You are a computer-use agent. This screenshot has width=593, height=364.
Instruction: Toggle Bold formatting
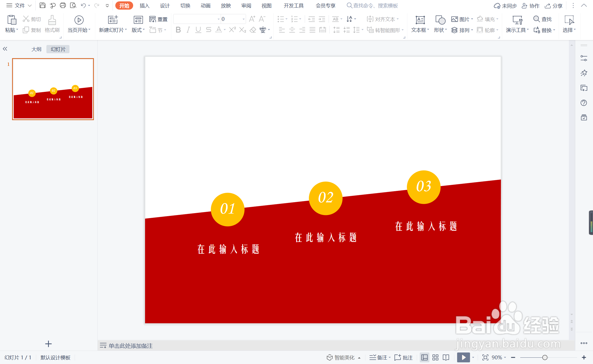[x=178, y=30]
